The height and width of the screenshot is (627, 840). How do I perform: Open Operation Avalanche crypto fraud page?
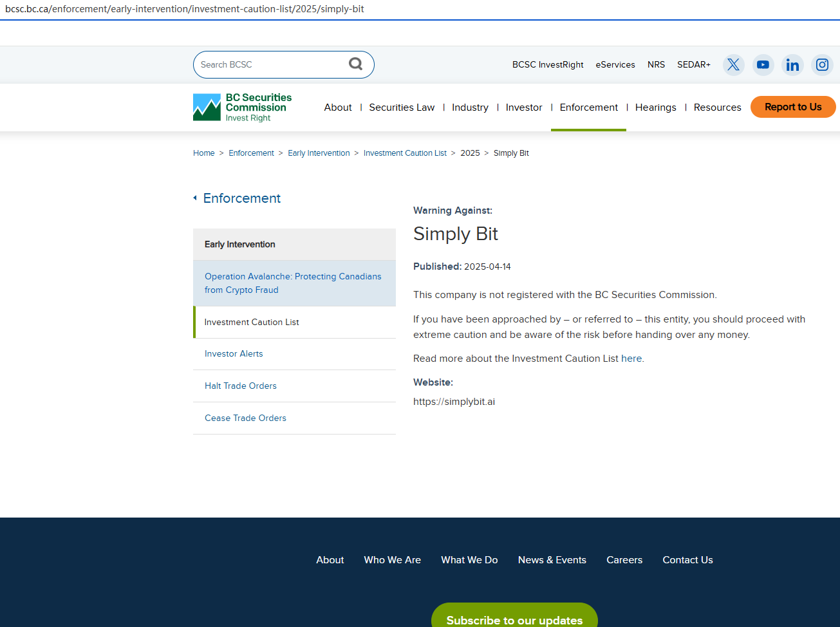tap(294, 283)
